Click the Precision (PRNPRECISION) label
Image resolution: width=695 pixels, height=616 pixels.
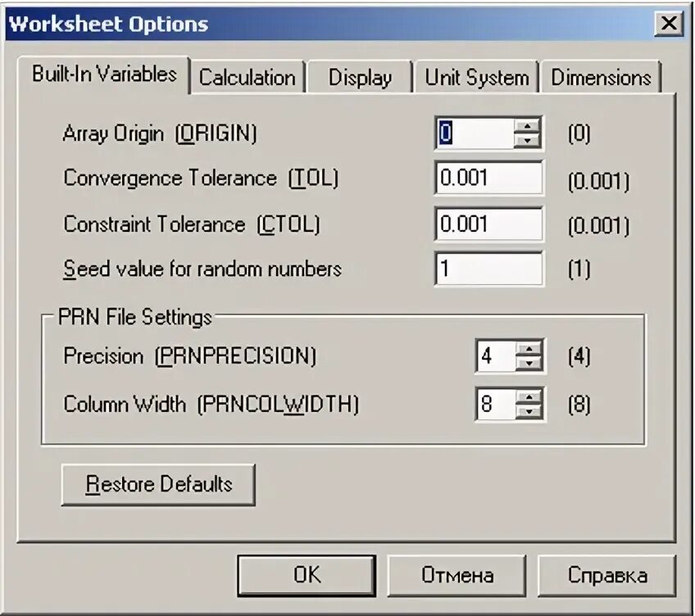click(x=190, y=356)
